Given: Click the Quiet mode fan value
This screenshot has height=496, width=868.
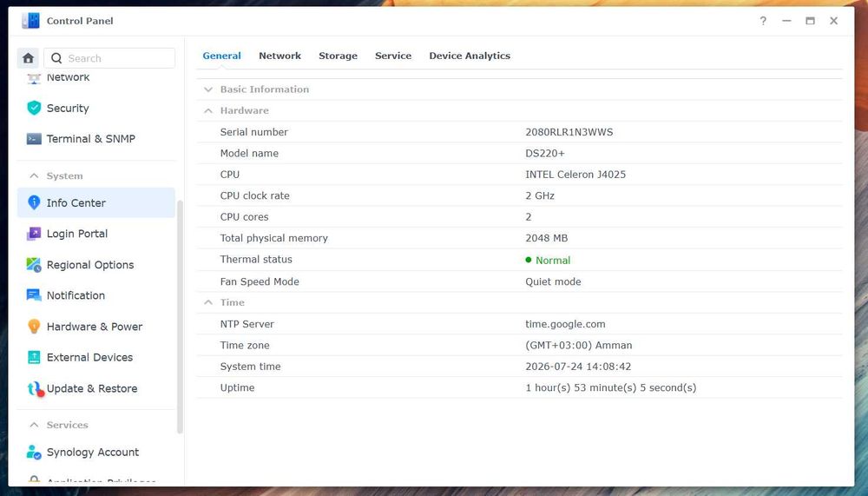Looking at the screenshot, I should click(x=553, y=281).
